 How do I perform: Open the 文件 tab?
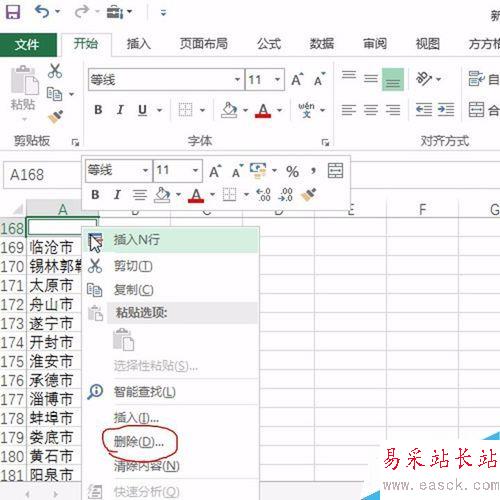tap(28, 44)
